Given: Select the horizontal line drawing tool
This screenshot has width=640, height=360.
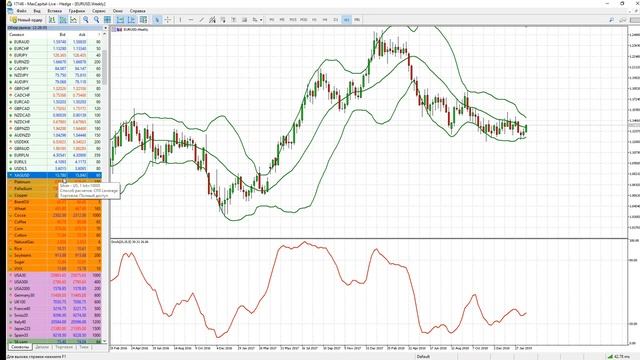Looking at the screenshot, I should [191, 20].
